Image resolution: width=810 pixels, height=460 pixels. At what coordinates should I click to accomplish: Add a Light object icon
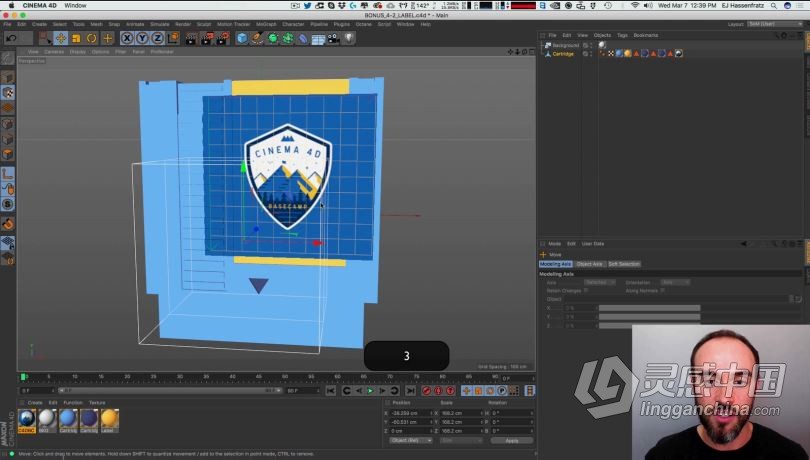[x=349, y=38]
